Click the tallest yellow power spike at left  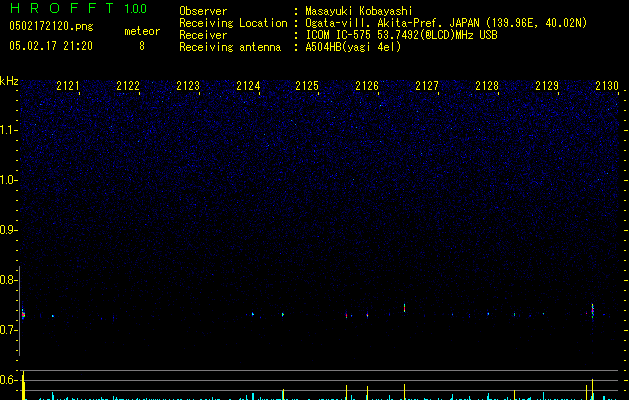coord(24,385)
